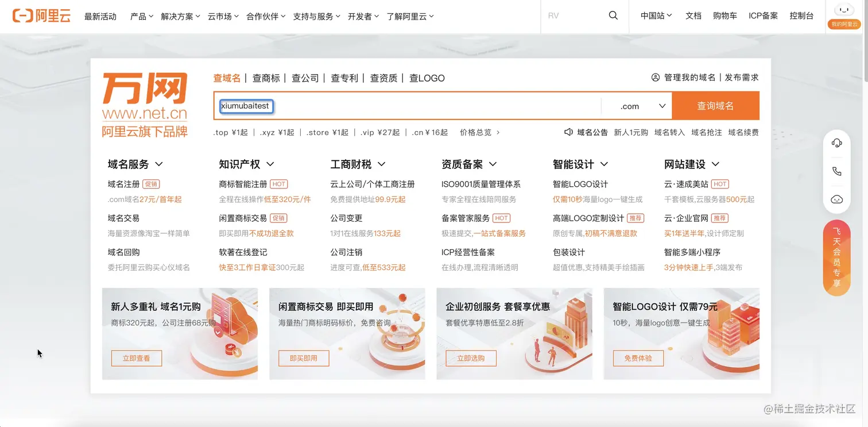Open the 产品 dropdown menu

click(x=142, y=17)
